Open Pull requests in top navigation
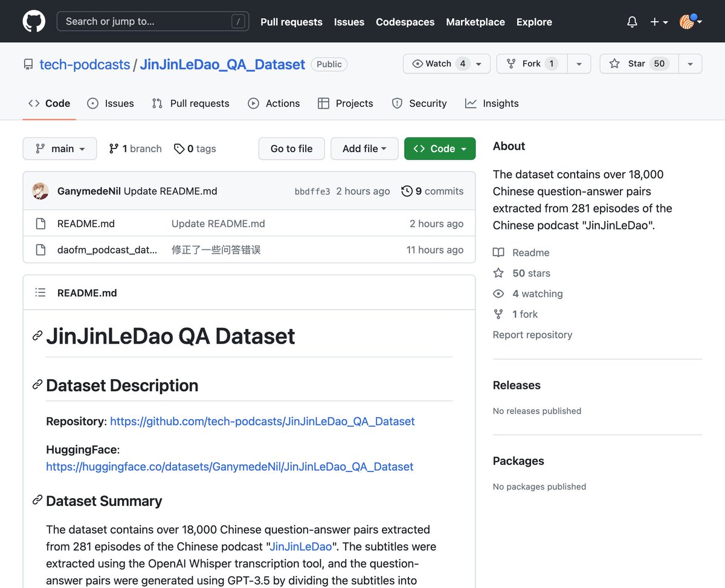The image size is (725, 588). pyautogui.click(x=291, y=22)
